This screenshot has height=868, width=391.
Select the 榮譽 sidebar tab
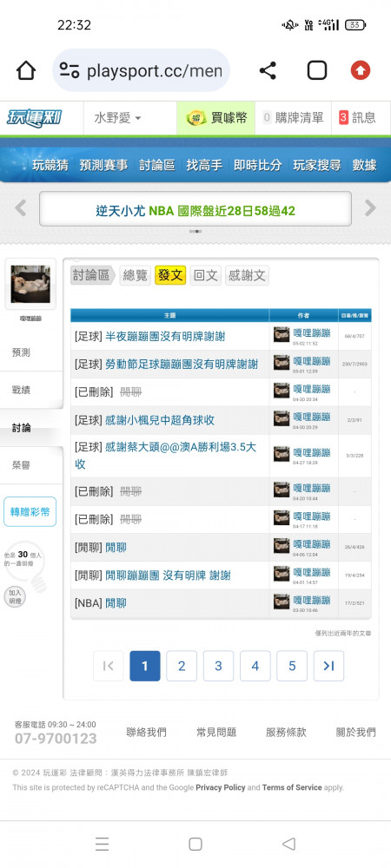click(x=21, y=465)
